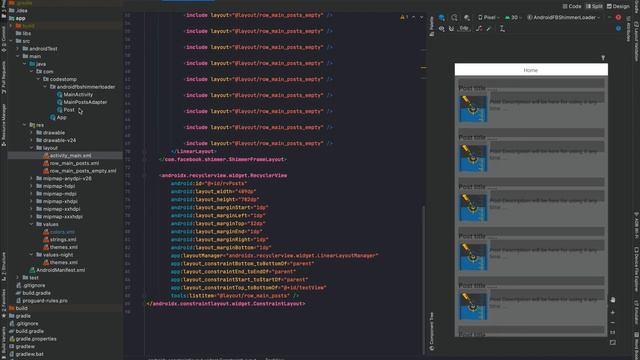The image size is (640, 360).
Task: Click the warning indicator in the editor
Action: [404, 17]
